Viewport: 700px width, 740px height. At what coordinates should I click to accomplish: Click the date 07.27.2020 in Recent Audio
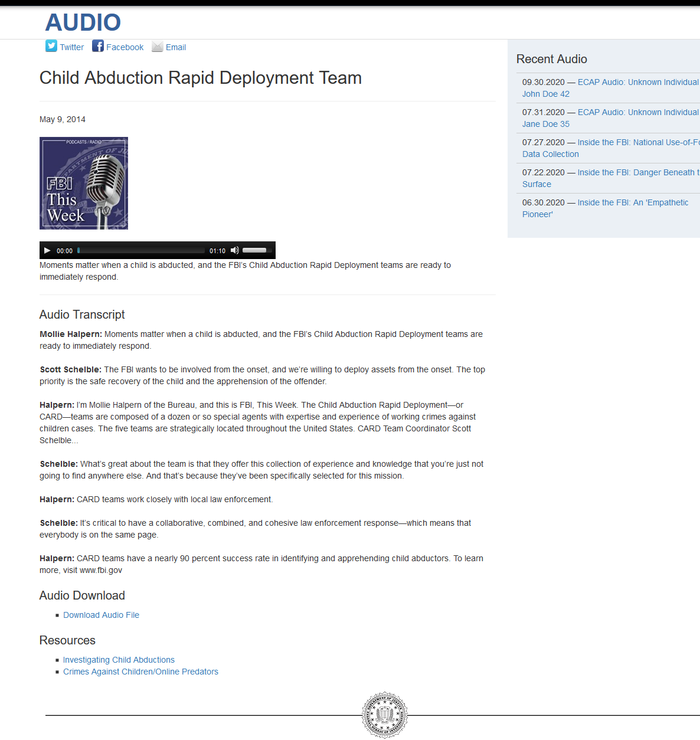click(x=544, y=142)
